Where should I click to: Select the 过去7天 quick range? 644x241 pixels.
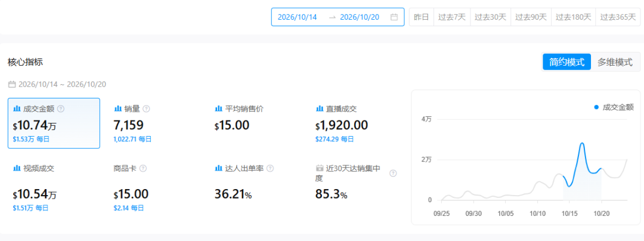click(x=452, y=17)
